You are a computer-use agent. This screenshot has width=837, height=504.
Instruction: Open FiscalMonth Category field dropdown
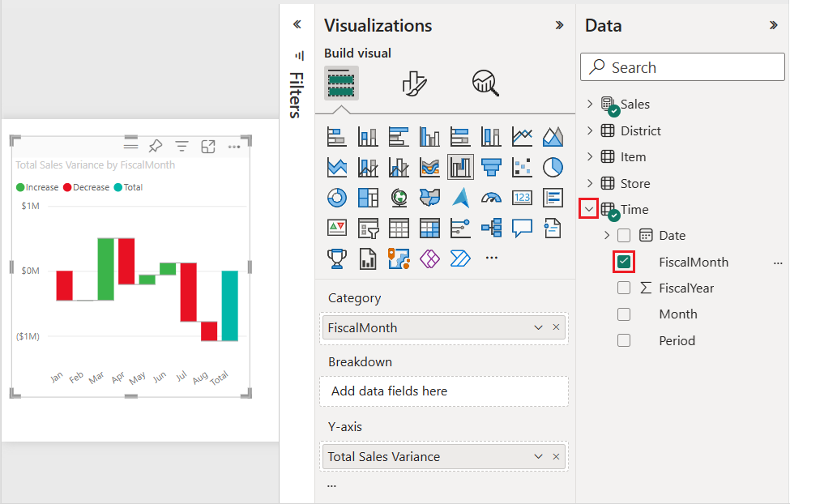(x=538, y=327)
